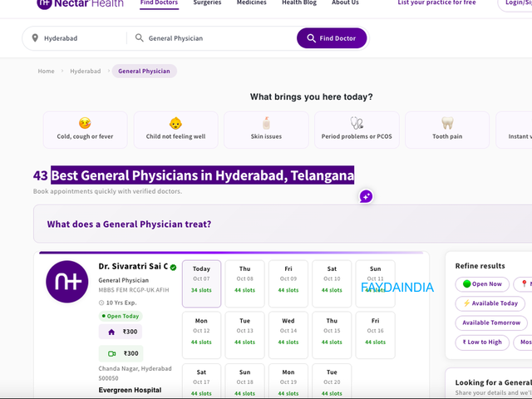Click the clock icon next to 10 Yrs Exp.
Screen dimensions: 532x399
tap(101, 303)
